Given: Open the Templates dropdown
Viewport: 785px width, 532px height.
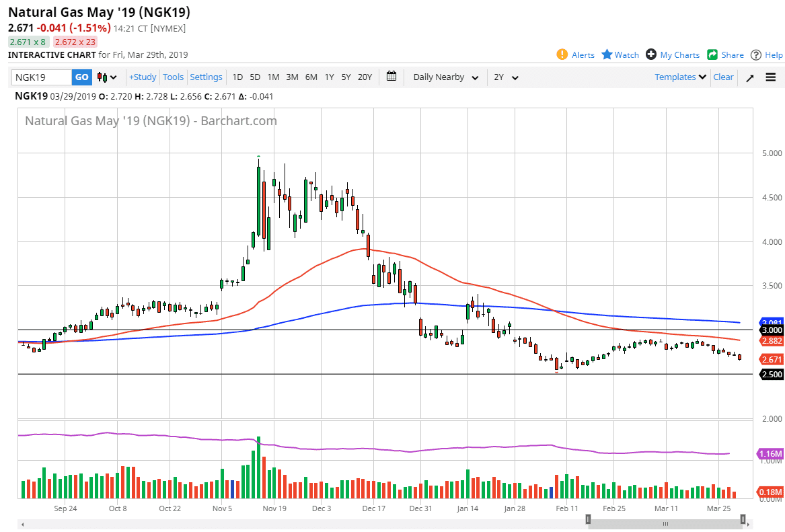Looking at the screenshot, I should coord(680,77).
